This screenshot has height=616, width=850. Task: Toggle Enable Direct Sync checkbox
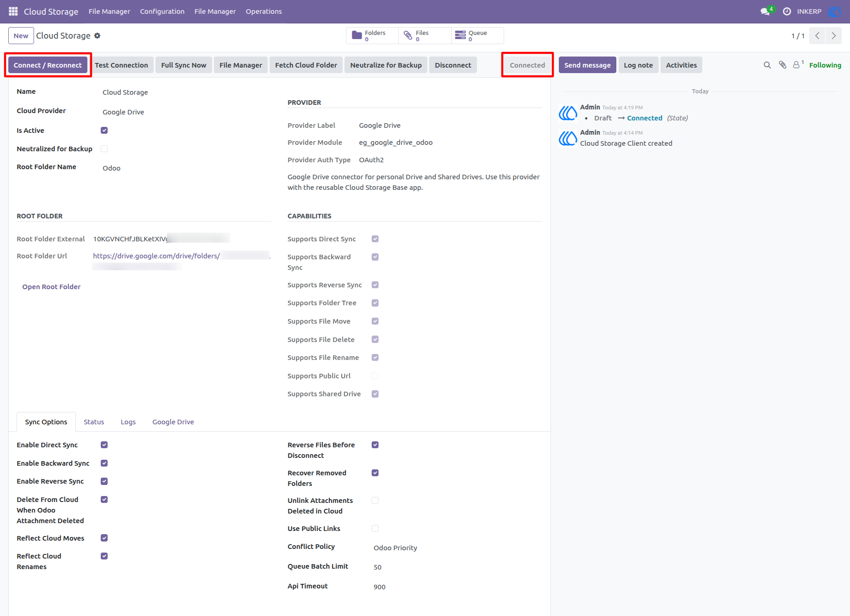[104, 445]
